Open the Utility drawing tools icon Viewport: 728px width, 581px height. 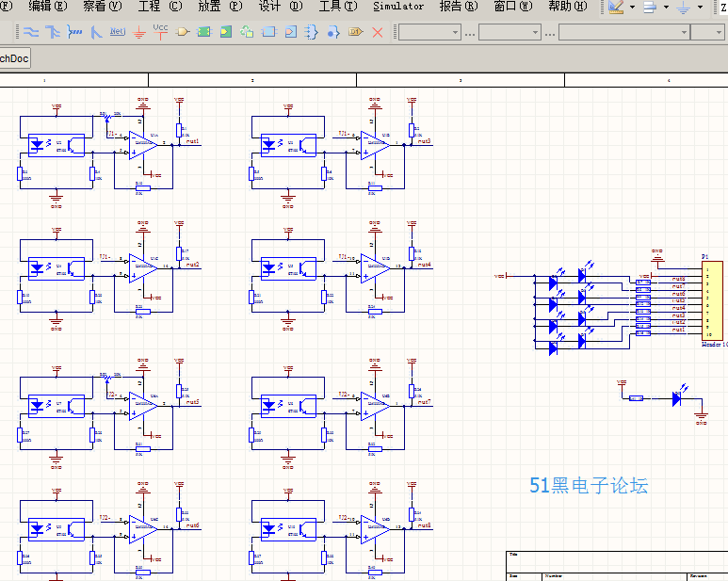pos(616,7)
